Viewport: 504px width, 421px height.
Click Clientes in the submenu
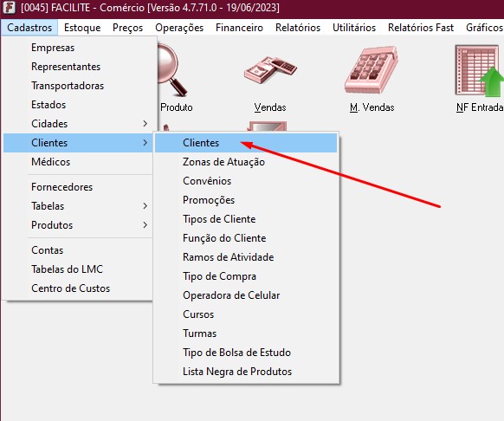coord(246,143)
